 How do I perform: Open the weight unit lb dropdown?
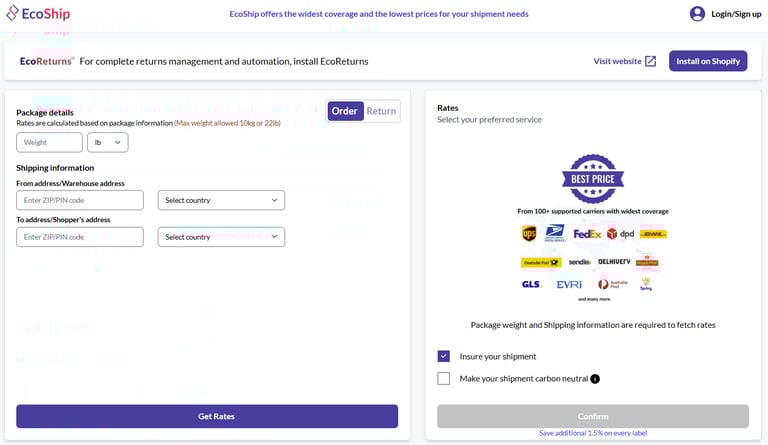click(108, 143)
